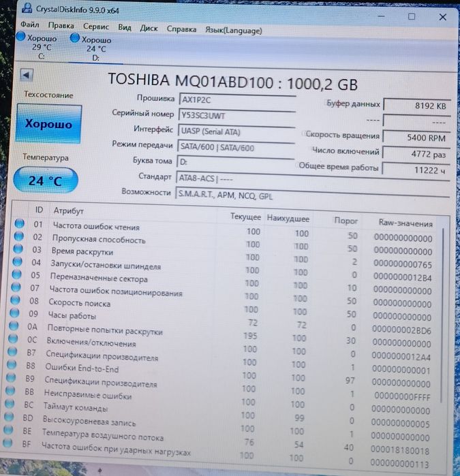Open the Файл menu
The image size is (460, 476).
(x=30, y=24)
